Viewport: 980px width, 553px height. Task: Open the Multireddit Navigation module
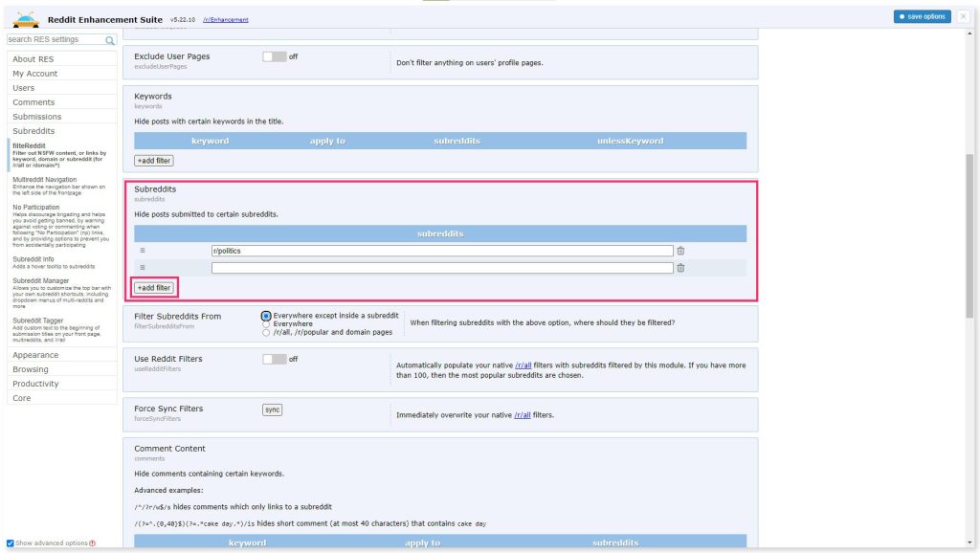coord(45,179)
